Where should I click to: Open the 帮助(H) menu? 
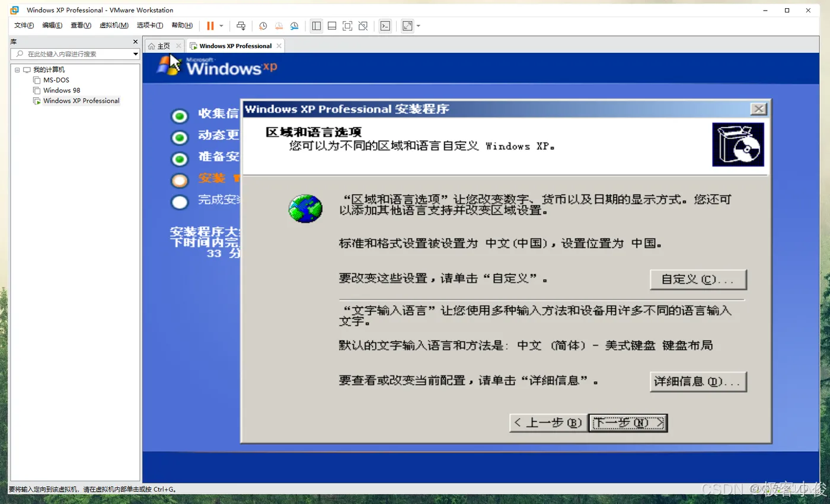(182, 25)
